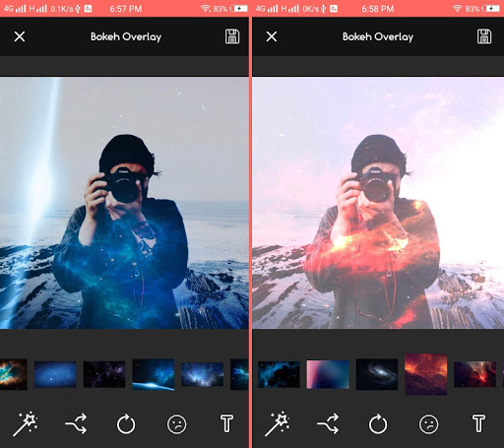Image resolution: width=504 pixels, height=448 pixels.
Task: Tap the magic wand icon in left screen
Action: (26, 423)
